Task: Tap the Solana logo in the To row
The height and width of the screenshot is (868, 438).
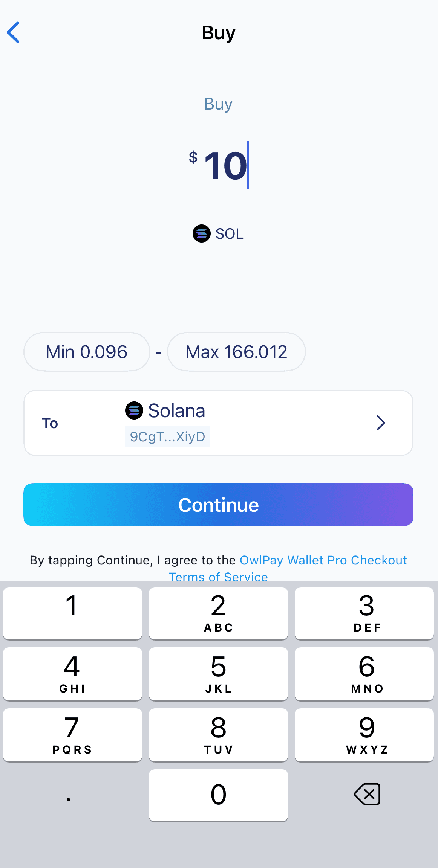Action: click(134, 410)
